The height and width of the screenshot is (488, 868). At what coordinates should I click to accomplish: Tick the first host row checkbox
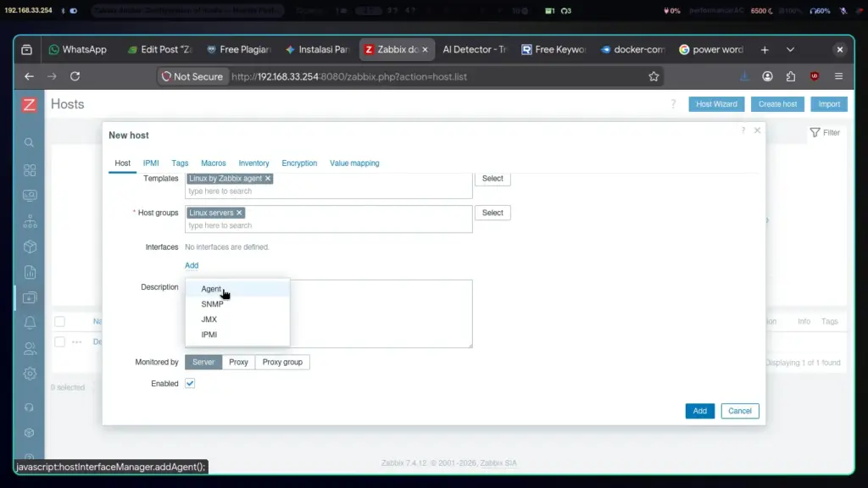coord(60,342)
